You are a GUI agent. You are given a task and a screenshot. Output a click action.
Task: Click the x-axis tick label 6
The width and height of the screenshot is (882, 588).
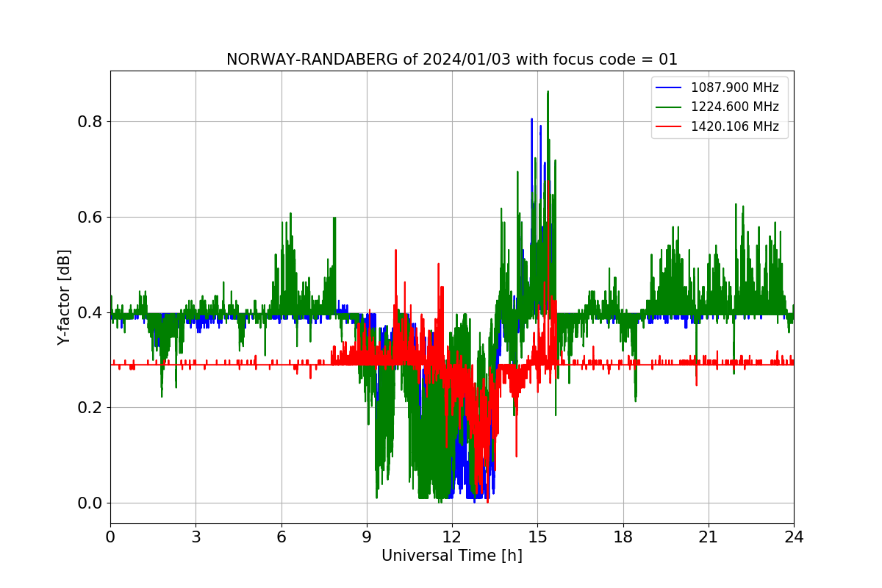click(282, 537)
